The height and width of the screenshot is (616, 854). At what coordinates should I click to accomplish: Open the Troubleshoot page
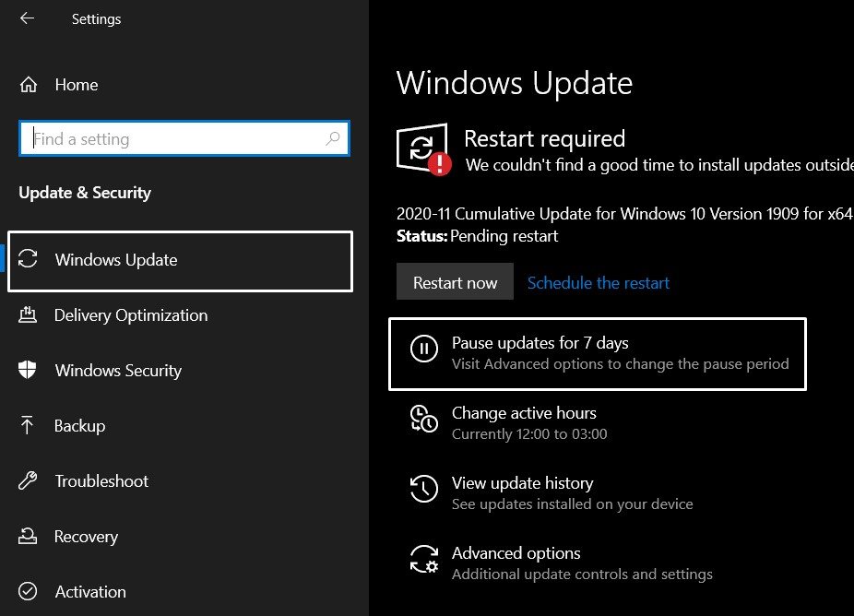[x=101, y=481]
